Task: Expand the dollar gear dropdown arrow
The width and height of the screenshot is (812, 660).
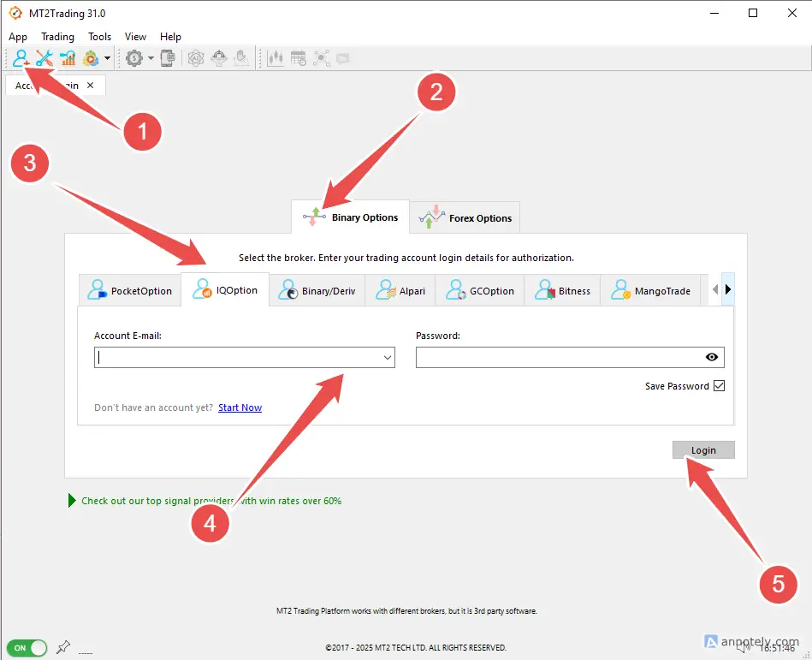Action: tap(151, 58)
